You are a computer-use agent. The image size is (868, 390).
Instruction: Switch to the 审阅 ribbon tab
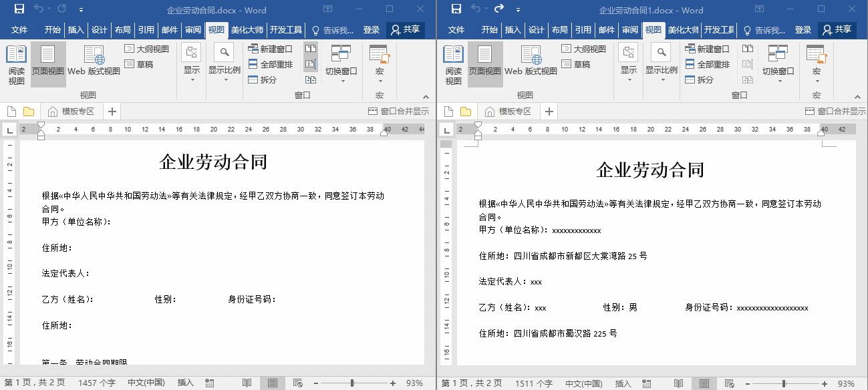193,30
